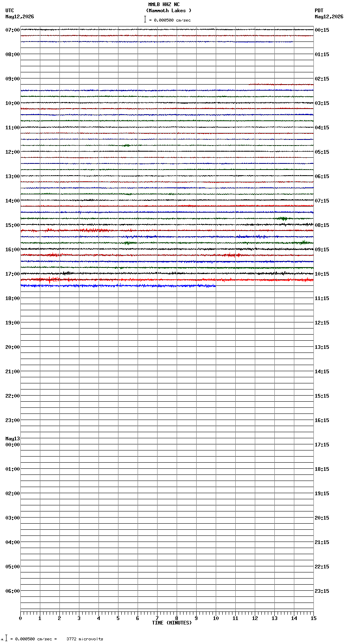This screenshot has height=644, width=346.
Task: Select the '20:00' UTC row label
Action: click(13, 347)
